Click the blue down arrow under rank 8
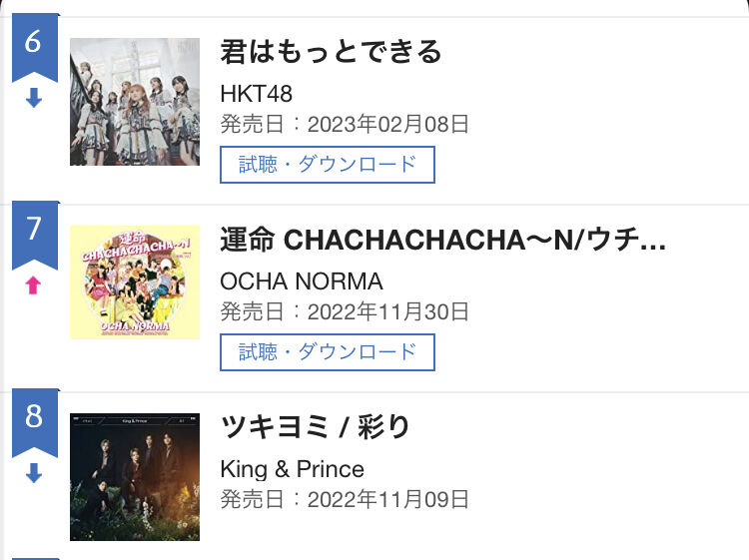The image size is (749, 560). (x=34, y=473)
